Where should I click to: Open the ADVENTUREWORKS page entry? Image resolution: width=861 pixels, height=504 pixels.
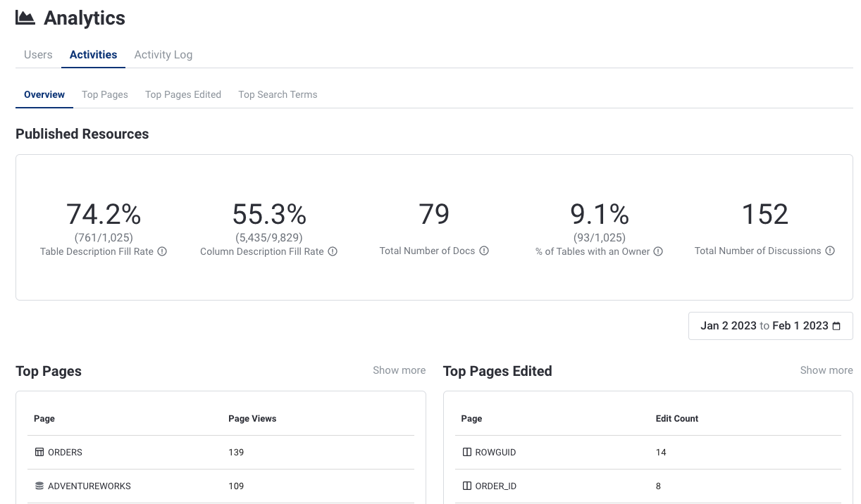(89, 486)
